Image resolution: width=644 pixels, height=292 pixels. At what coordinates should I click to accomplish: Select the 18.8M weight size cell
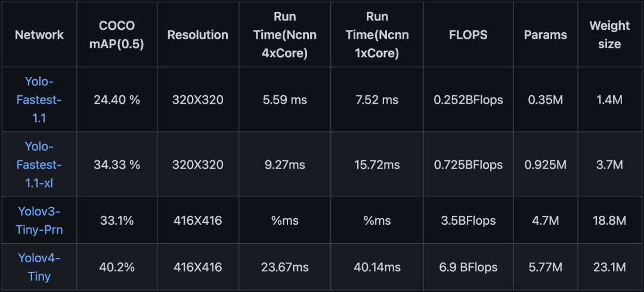click(609, 220)
